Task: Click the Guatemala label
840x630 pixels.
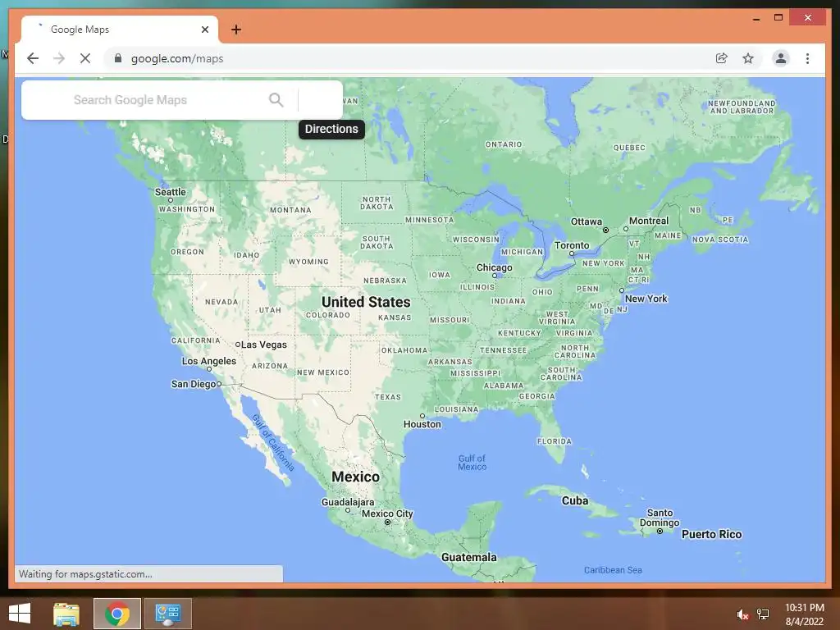Action: point(468,557)
